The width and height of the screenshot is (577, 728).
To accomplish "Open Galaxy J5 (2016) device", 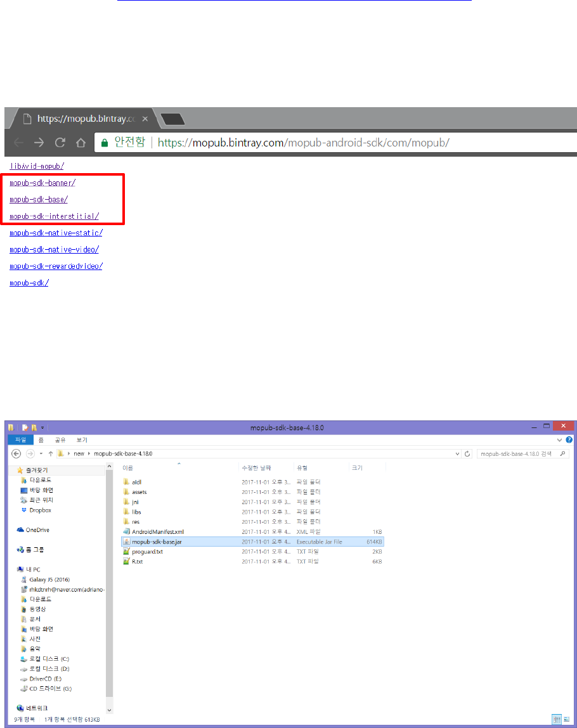I will (49, 580).
